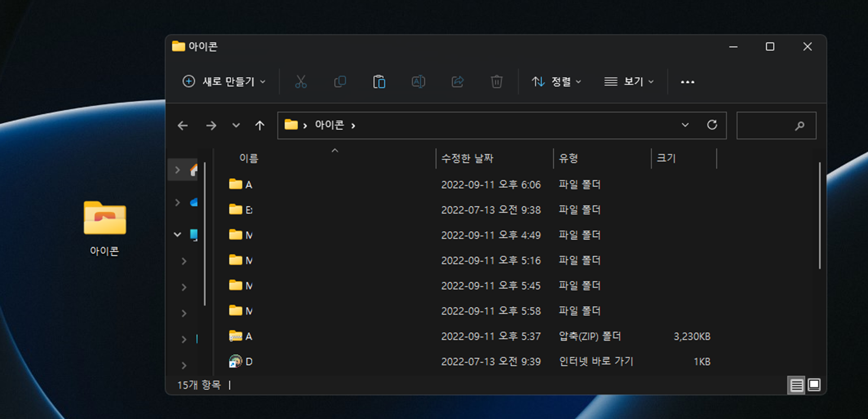Viewport: 868px width, 419px height.
Task: Click the magnifier search icon
Action: [x=800, y=126]
